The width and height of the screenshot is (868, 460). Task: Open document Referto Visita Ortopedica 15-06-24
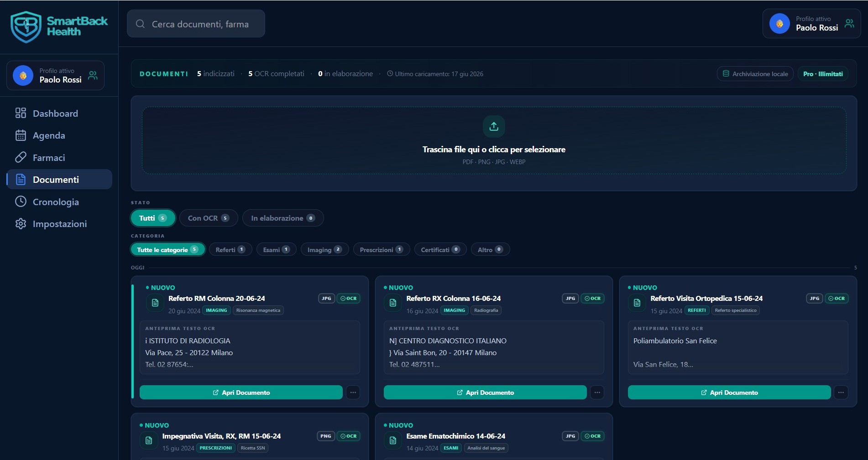coord(729,393)
